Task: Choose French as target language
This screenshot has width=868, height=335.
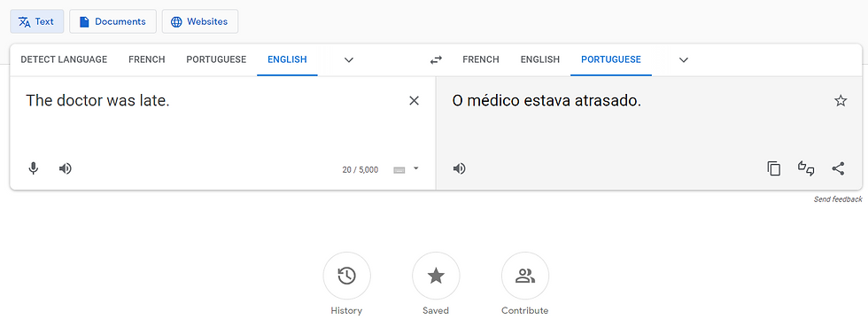Action: point(480,59)
